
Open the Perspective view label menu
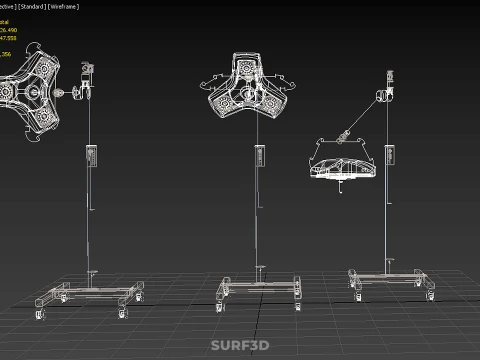coord(8,7)
